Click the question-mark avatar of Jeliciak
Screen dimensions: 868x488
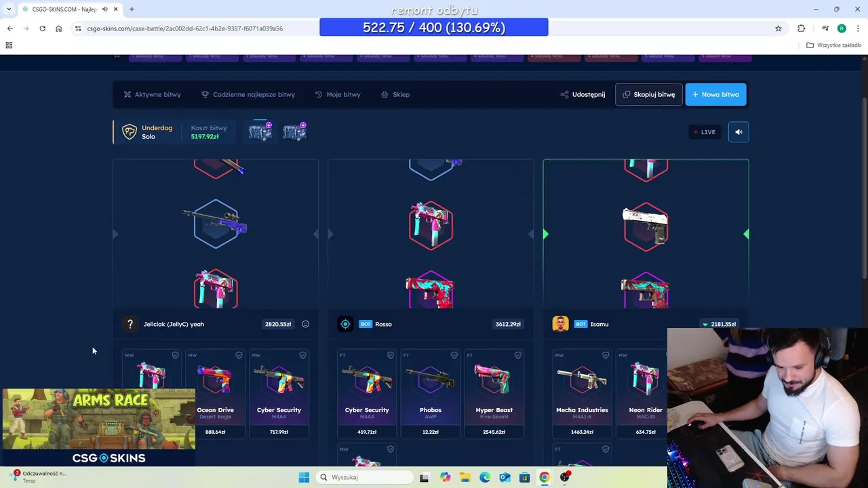click(130, 324)
